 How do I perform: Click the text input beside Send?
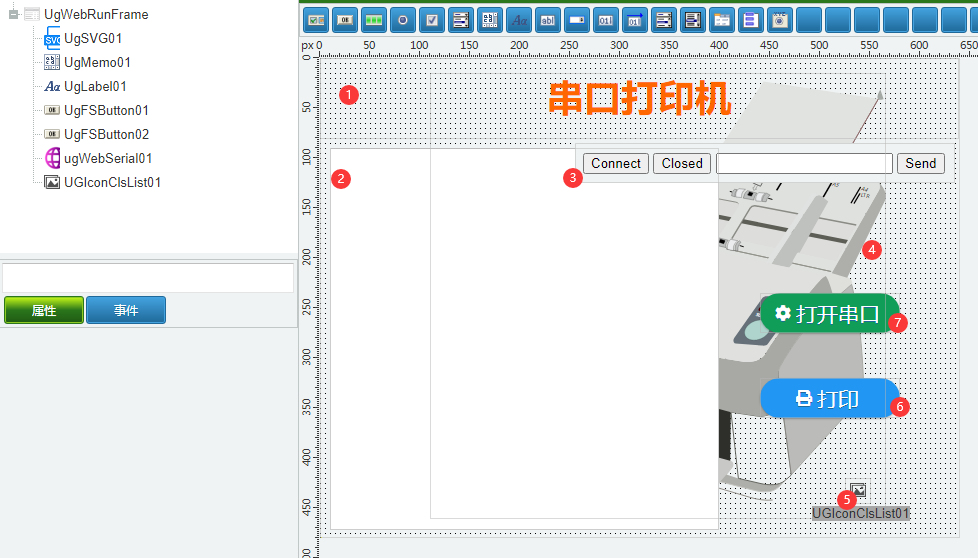[x=805, y=163]
